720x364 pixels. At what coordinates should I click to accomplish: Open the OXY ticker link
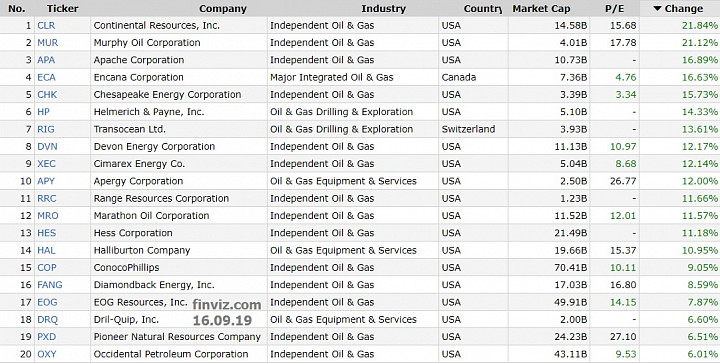pyautogui.click(x=46, y=354)
